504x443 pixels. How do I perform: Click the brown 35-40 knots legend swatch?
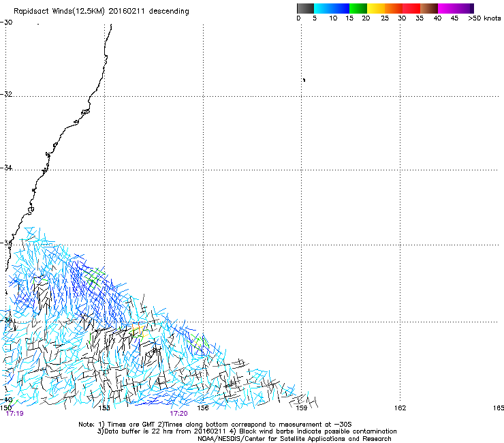429,8
